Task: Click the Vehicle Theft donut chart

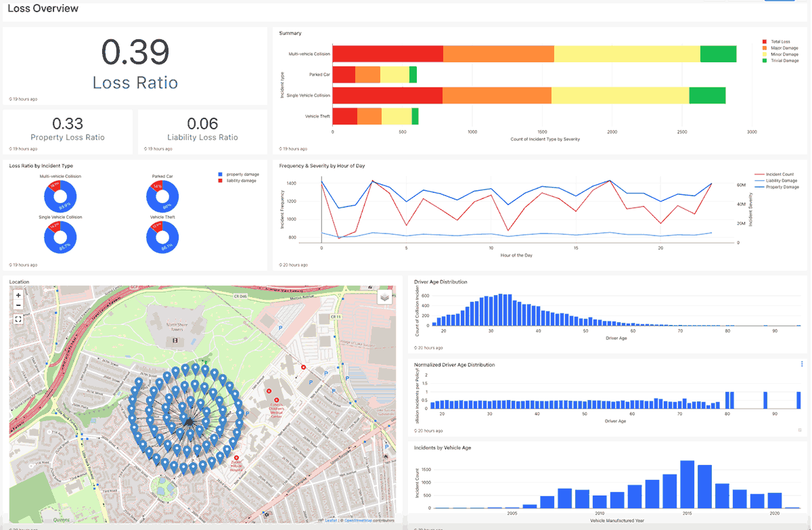Action: click(x=162, y=238)
